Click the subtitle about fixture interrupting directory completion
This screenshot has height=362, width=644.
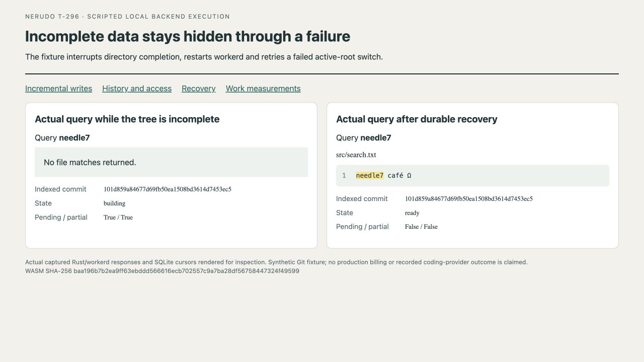pyautogui.click(x=204, y=57)
